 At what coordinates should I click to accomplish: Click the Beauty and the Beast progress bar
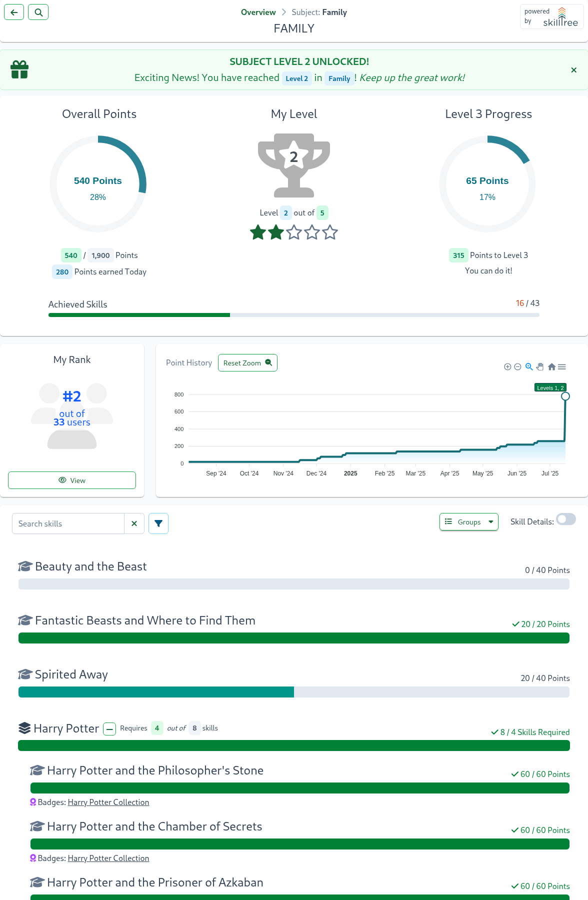[294, 584]
